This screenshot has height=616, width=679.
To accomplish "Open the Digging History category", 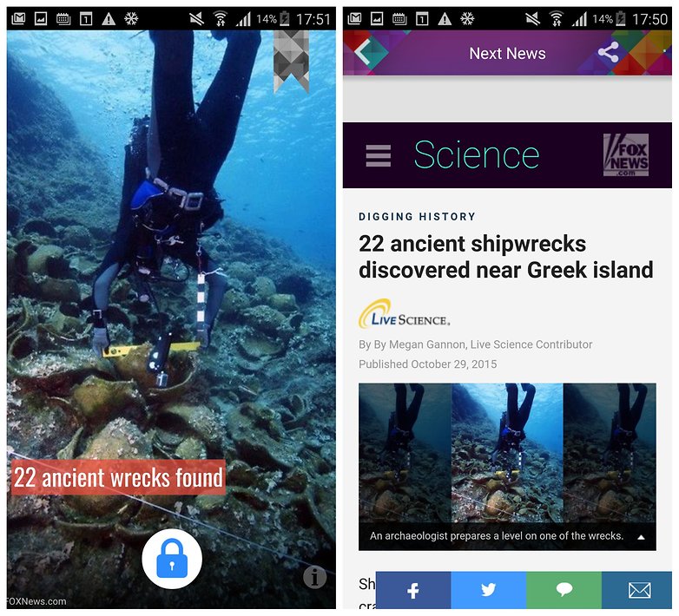I will tap(417, 217).
